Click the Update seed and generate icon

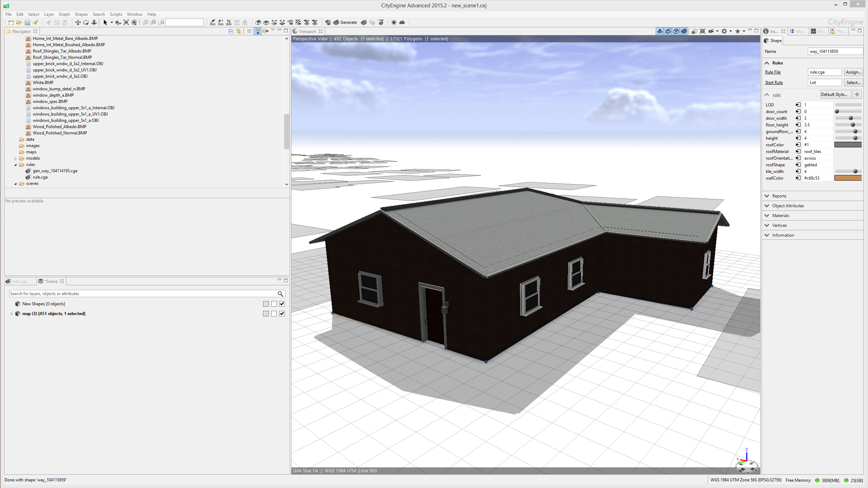(x=364, y=22)
